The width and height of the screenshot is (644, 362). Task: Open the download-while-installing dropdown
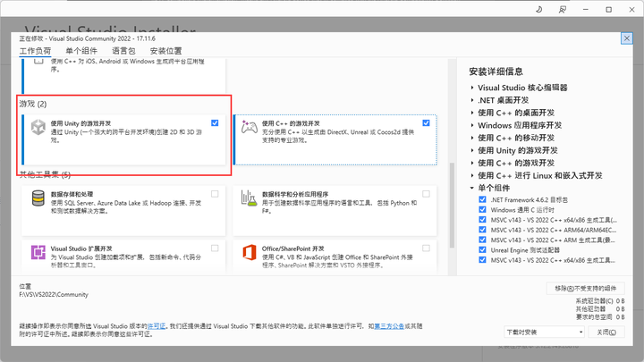click(544, 332)
